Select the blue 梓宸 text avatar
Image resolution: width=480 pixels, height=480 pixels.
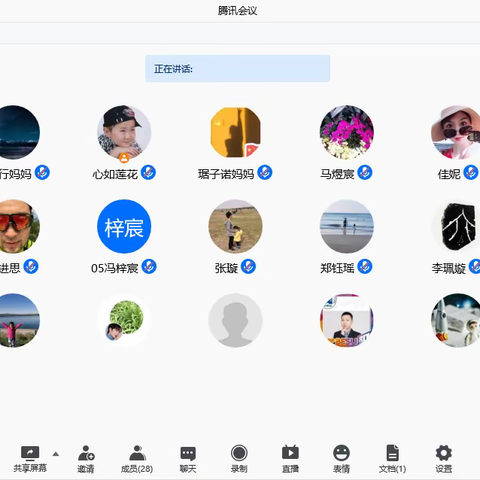pyautogui.click(x=124, y=227)
